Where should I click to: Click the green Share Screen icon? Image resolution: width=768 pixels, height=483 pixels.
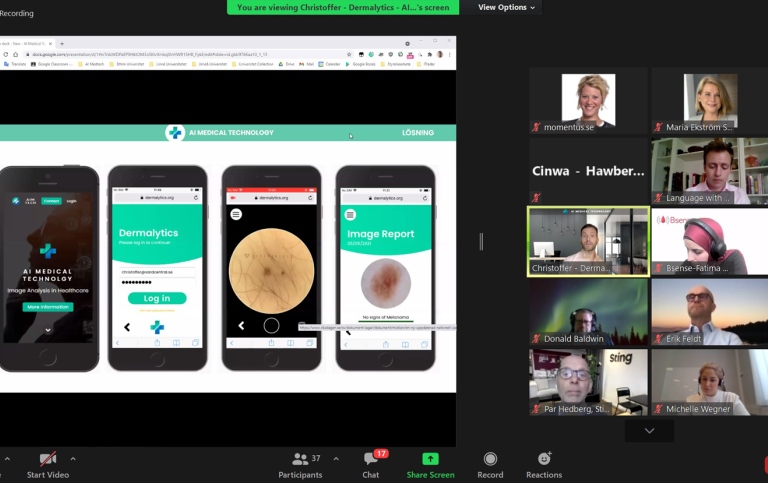point(430,459)
